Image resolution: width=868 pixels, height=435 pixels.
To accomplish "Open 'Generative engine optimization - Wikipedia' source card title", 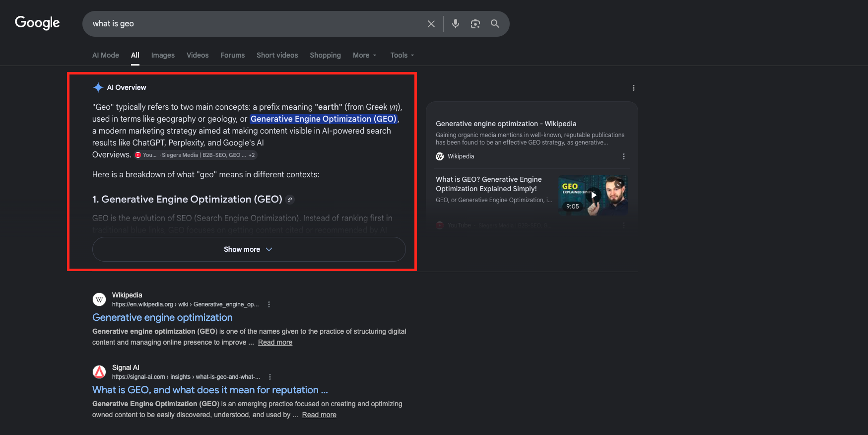I will 506,124.
